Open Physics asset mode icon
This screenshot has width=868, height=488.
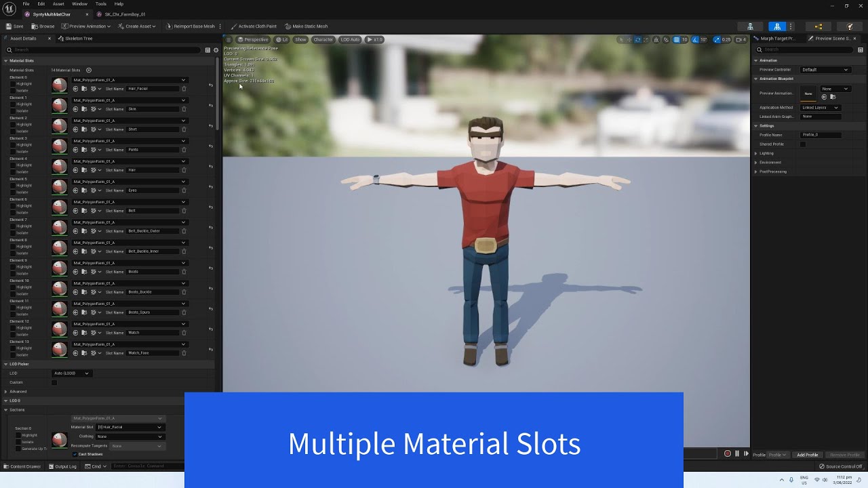click(x=850, y=26)
